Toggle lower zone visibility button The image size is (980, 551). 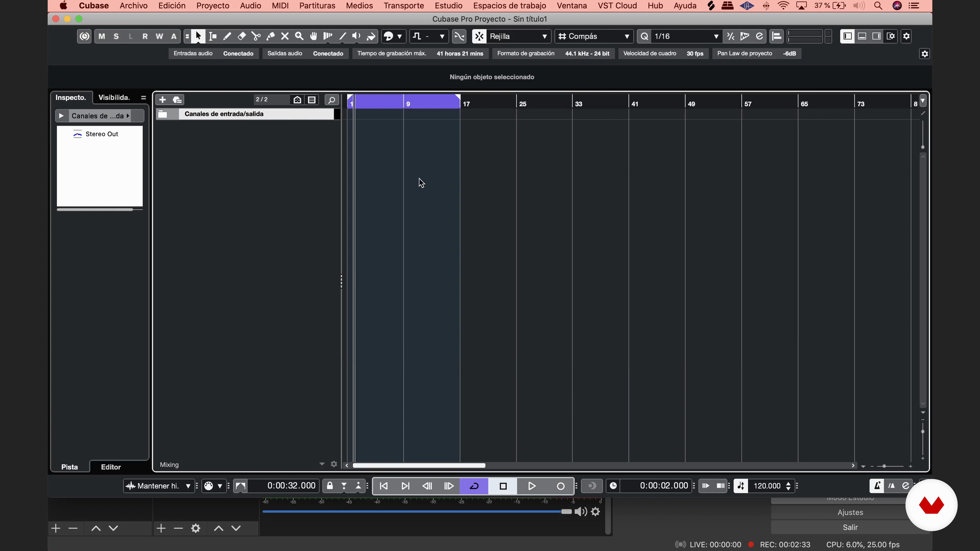point(862,36)
